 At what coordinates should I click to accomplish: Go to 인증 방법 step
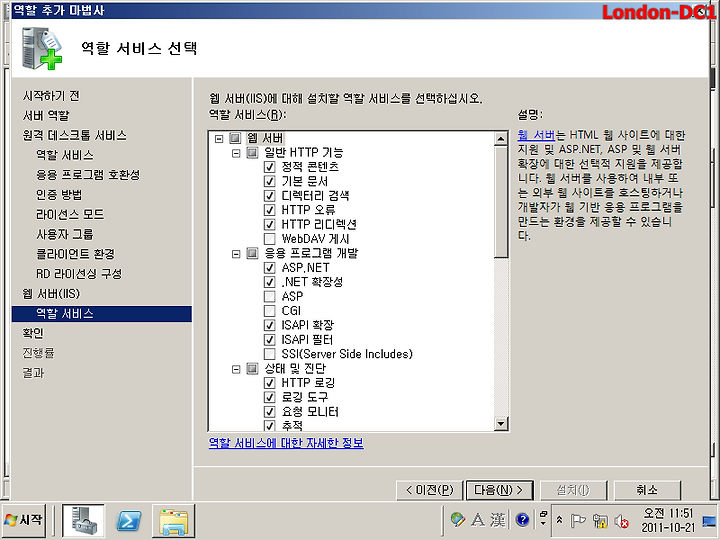(59, 195)
